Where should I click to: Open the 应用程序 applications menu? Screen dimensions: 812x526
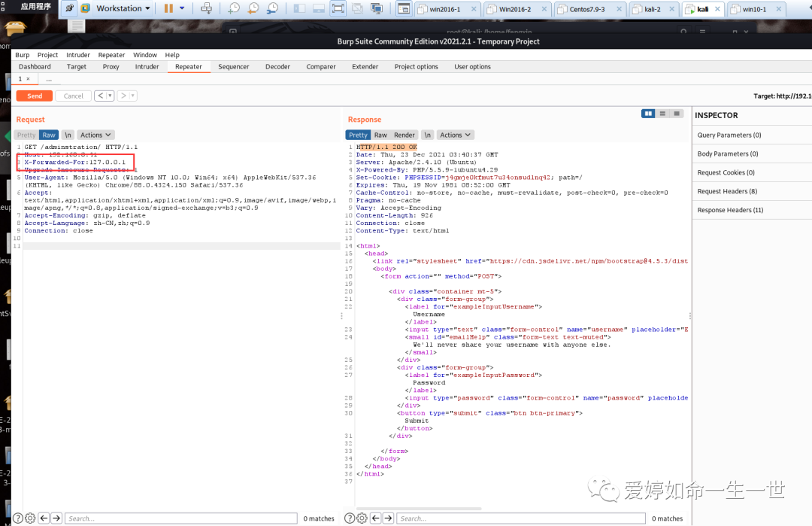coord(36,7)
